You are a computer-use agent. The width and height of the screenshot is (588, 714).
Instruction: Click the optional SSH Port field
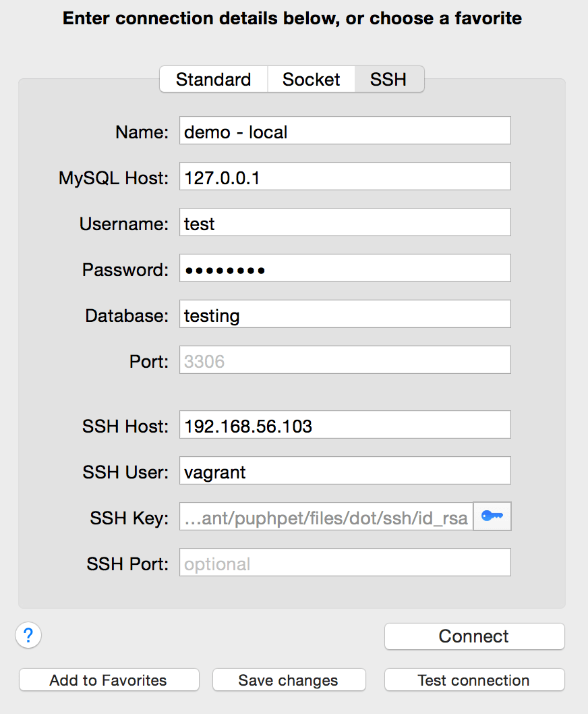(345, 562)
